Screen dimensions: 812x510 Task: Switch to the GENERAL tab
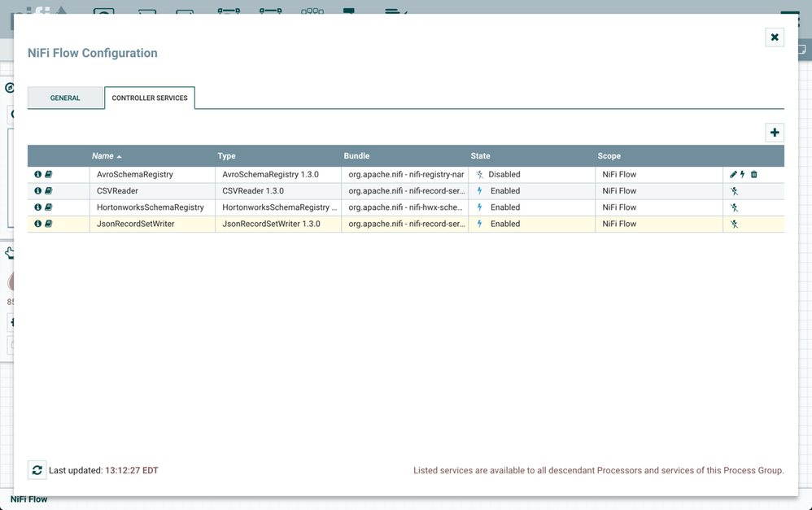[x=65, y=98]
